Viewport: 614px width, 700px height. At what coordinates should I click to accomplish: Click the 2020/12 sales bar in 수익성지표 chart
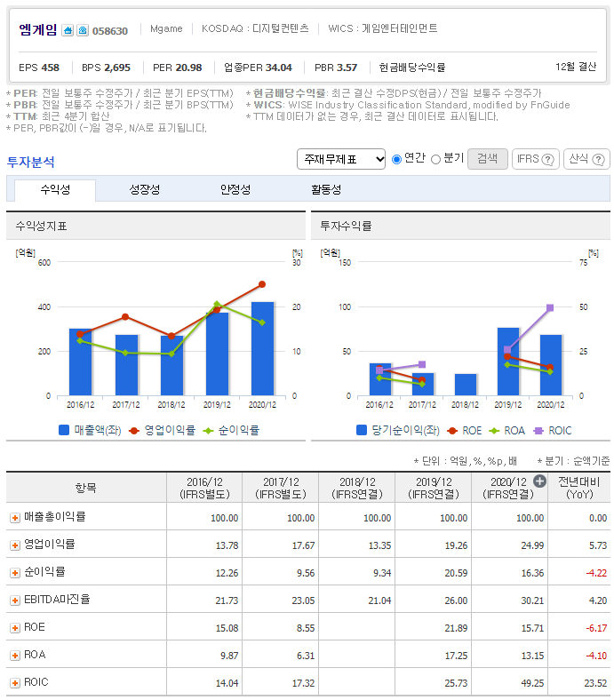pyautogui.click(x=262, y=348)
